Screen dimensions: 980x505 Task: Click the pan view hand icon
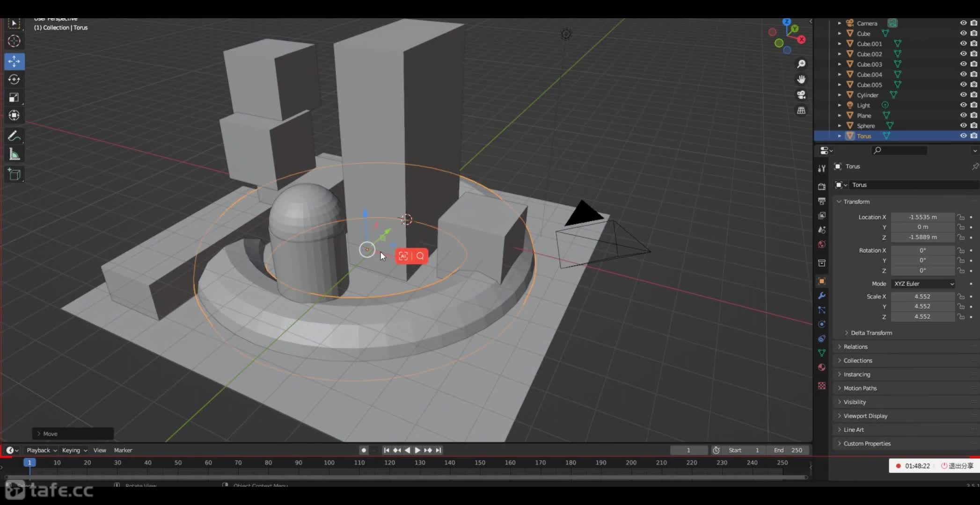[x=801, y=79]
